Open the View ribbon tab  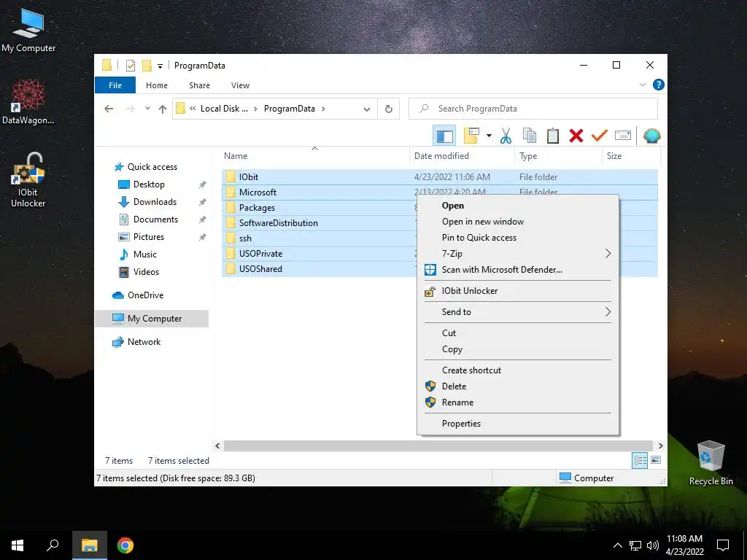[240, 85]
